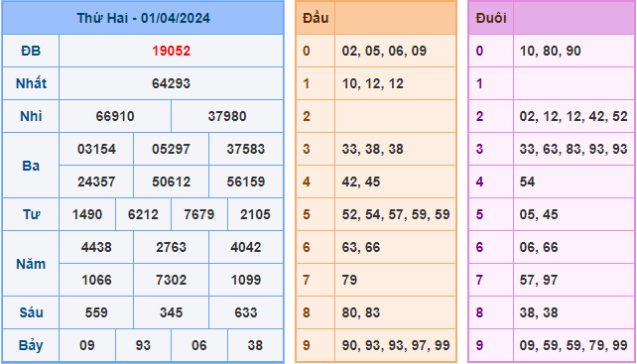Click the number 345 in Sáu row
637x364 pixels.
172,312
